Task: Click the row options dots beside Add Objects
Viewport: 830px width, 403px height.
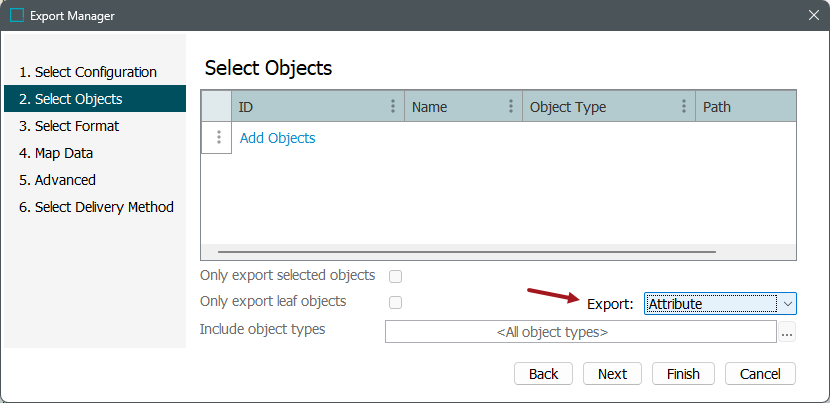Action: tap(218, 138)
